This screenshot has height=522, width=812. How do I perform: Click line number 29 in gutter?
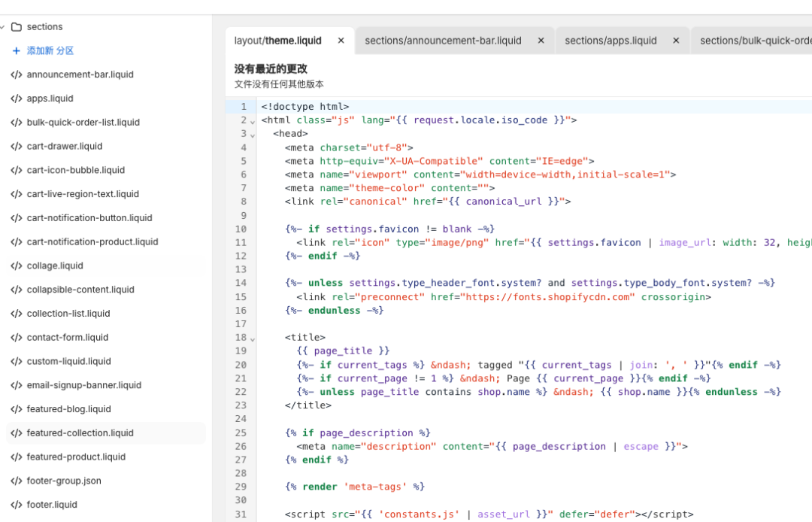[x=241, y=487]
